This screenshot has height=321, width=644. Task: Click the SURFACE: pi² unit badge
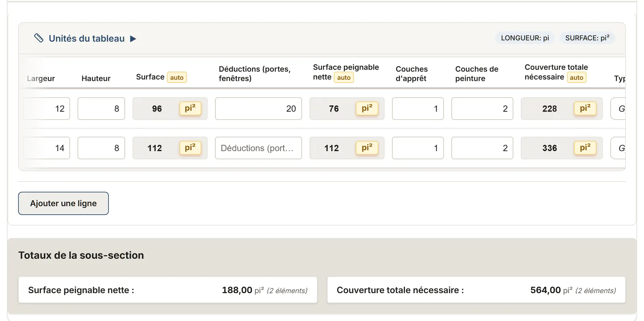point(587,38)
